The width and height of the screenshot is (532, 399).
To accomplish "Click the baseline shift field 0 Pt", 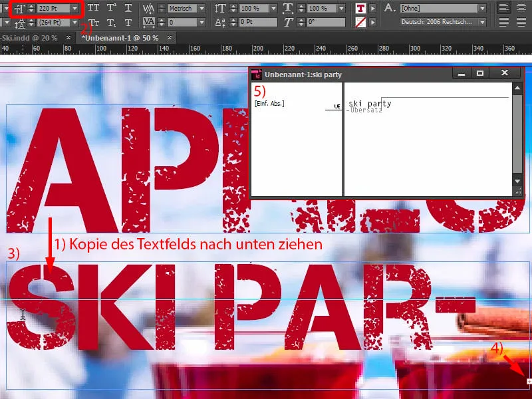I will tap(258, 23).
